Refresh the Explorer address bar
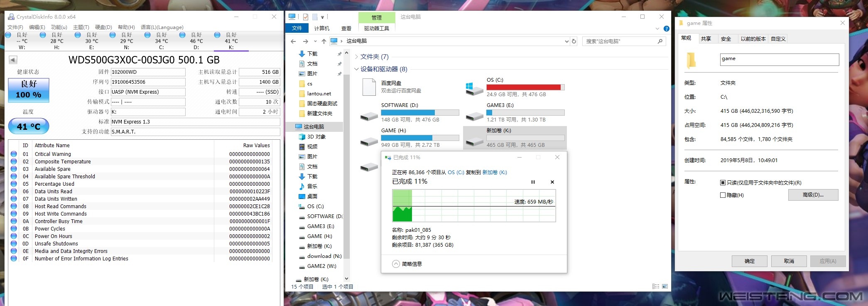Screen dimensions: 868x306 [574, 41]
